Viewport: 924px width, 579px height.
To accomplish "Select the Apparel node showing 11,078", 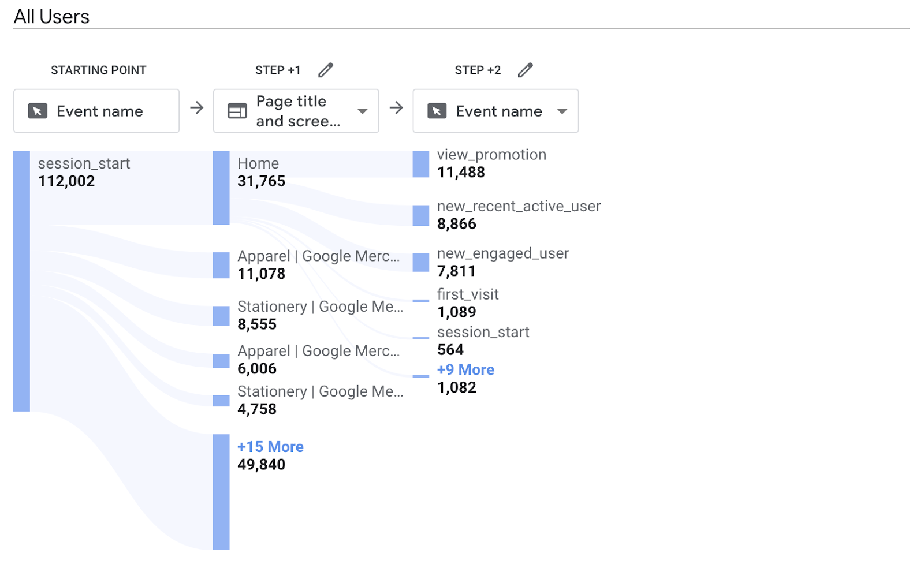I will (x=221, y=264).
